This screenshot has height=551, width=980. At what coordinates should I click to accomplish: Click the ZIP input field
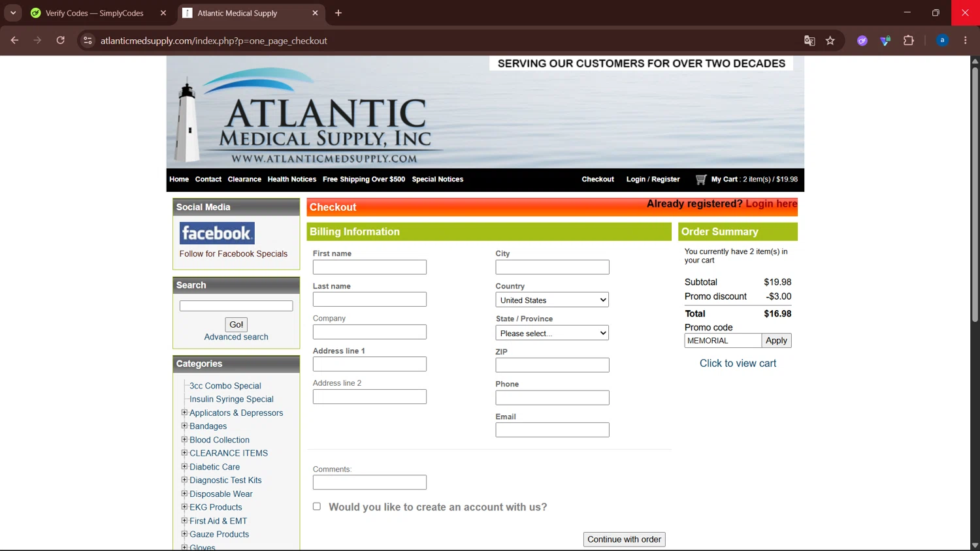(552, 365)
